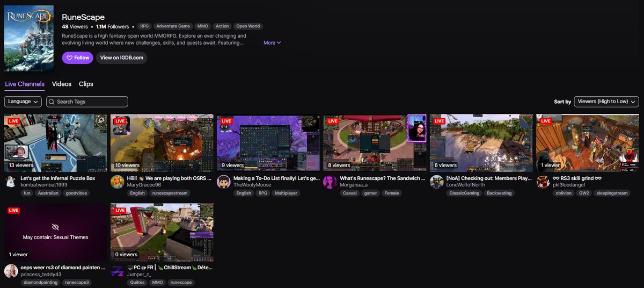Switch to the Live Channels tab

click(x=25, y=84)
